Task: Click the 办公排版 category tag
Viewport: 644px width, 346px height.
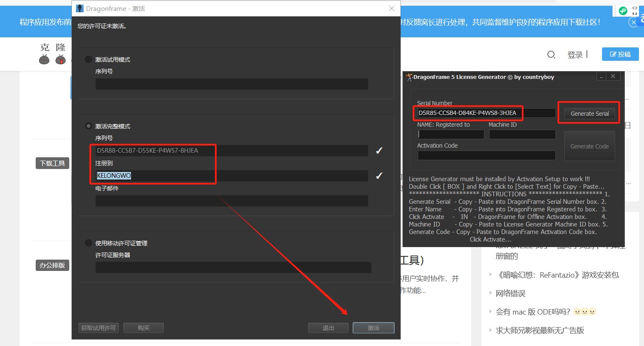Action: click(x=52, y=265)
